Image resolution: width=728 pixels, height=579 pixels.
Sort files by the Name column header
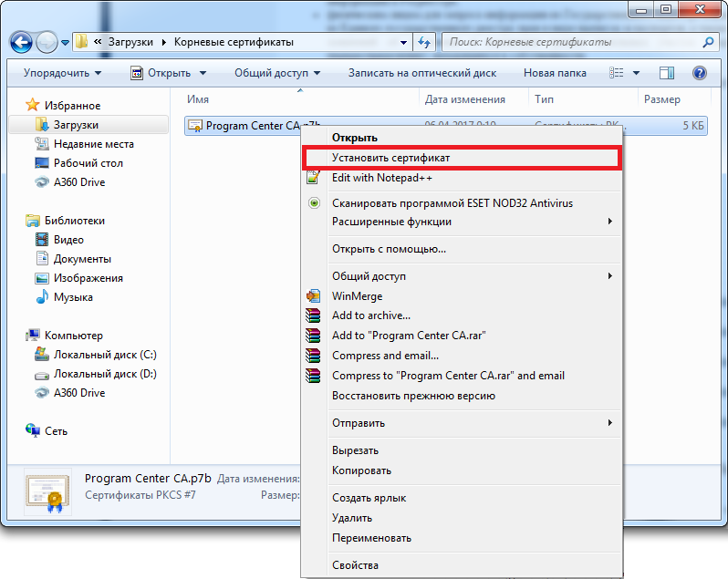(198, 99)
